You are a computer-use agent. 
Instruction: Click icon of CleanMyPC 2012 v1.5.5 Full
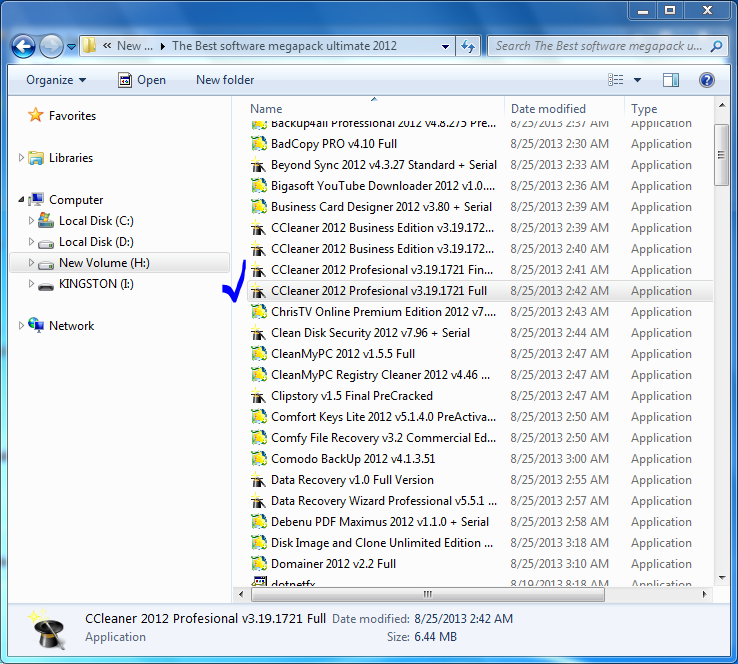coord(258,354)
